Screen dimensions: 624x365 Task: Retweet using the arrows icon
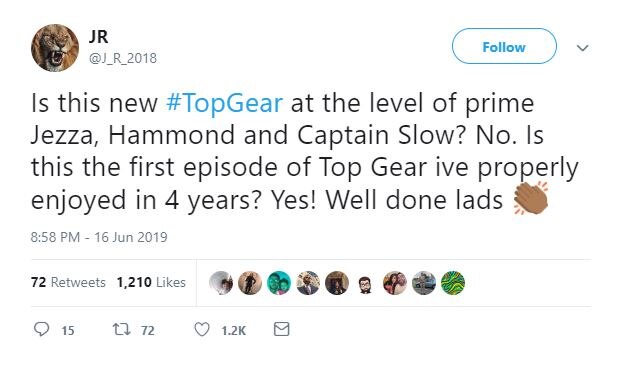click(x=121, y=329)
